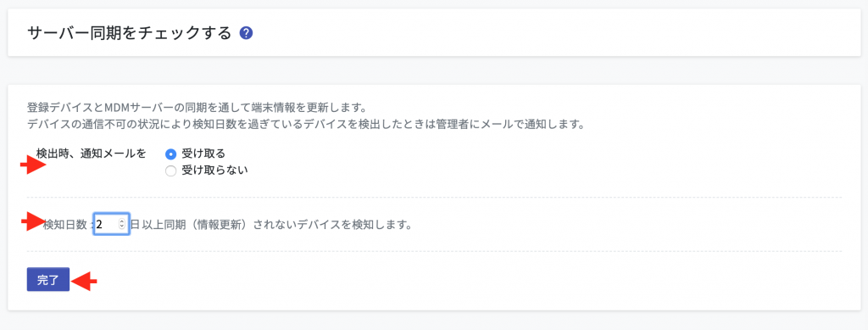Click the 検出時、通知メールを label
The height and width of the screenshot is (330, 868).
pyautogui.click(x=91, y=153)
